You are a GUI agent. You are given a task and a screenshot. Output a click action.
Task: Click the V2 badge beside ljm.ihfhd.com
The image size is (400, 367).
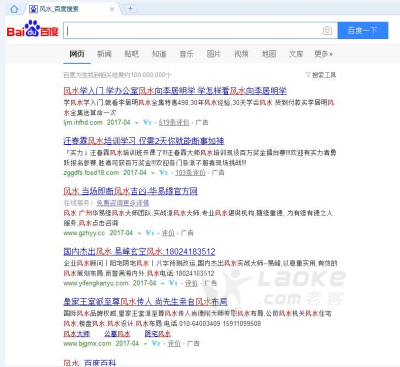pos(147,122)
